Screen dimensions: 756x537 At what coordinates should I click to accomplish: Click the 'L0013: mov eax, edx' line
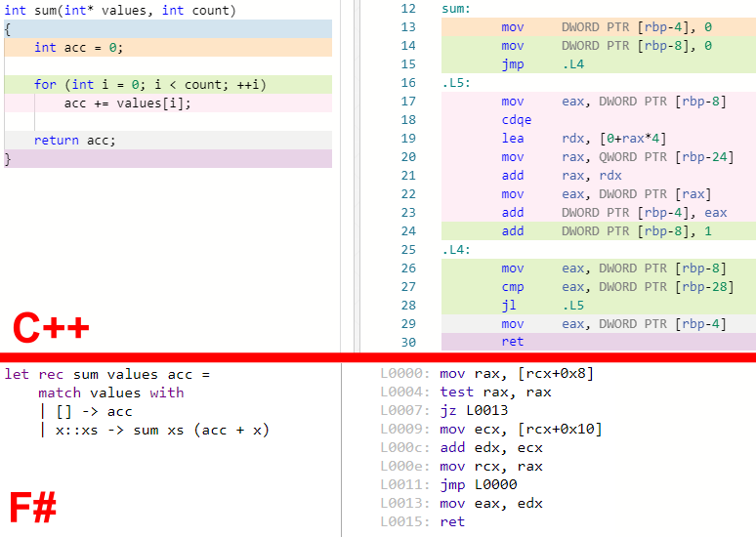tap(461, 503)
